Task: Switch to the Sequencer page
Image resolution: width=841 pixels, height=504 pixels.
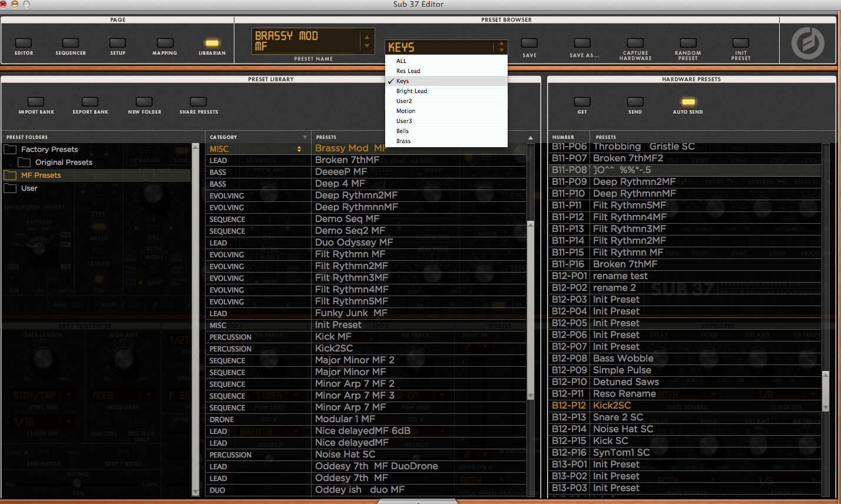Action: point(71,43)
